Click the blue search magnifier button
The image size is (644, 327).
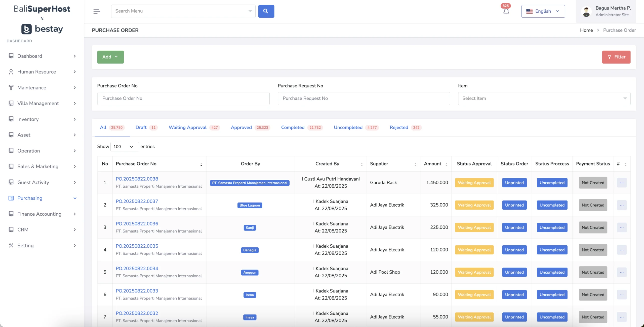click(266, 11)
